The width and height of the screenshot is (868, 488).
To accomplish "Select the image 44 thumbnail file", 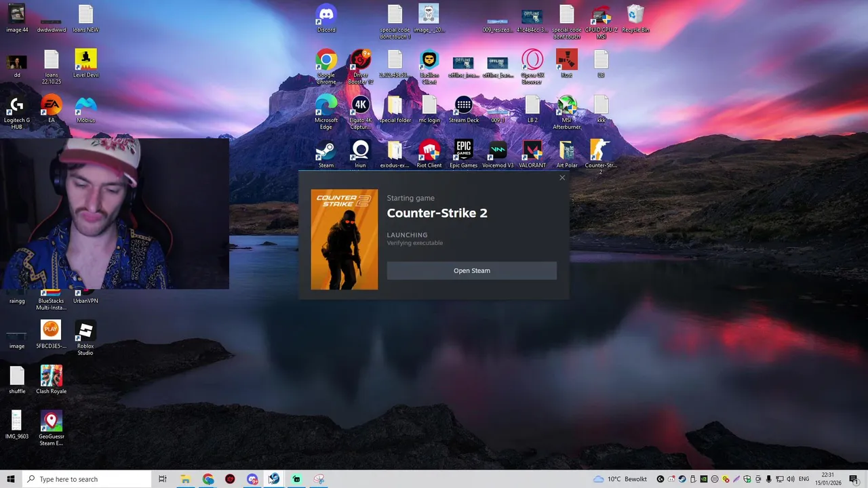I will tap(17, 18).
